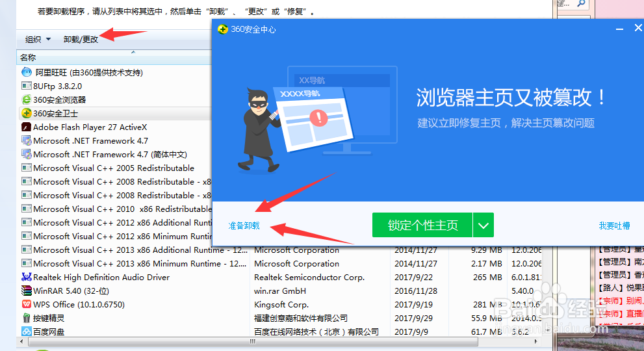The image size is (644, 351).
Task: Open the 锁定个性主页 dropdown arrow
Action: pyautogui.click(x=483, y=226)
